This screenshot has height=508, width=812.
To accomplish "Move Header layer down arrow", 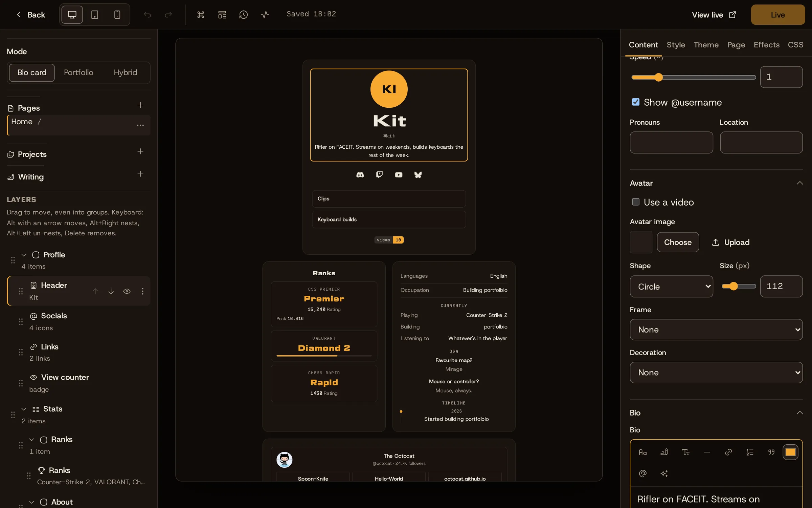I will pyautogui.click(x=111, y=291).
